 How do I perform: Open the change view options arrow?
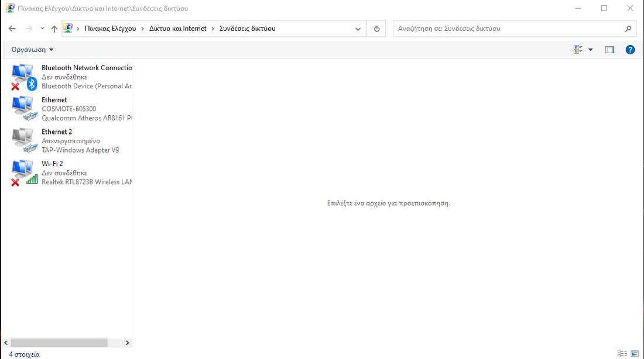pos(590,50)
